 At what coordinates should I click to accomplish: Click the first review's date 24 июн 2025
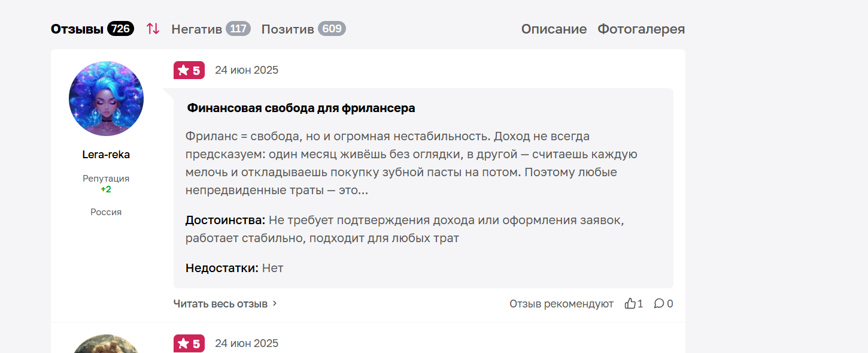(x=247, y=70)
